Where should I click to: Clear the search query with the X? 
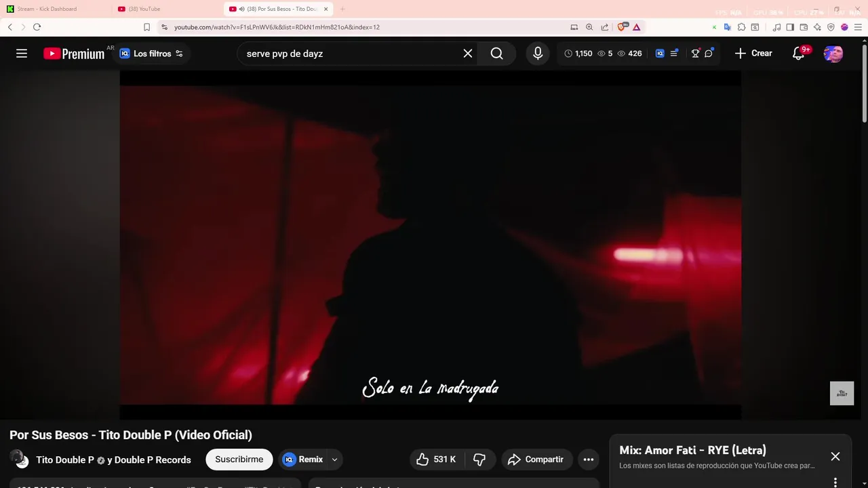tap(468, 54)
